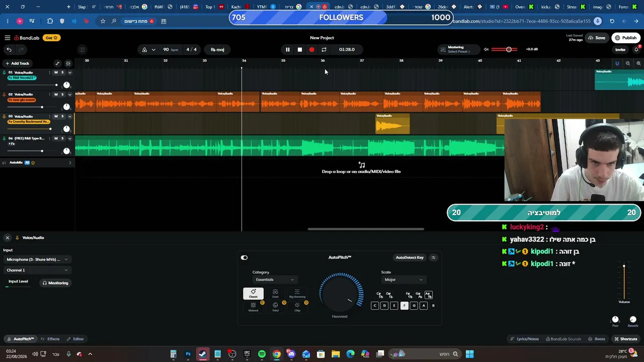Open the notifications bell
This screenshot has height=362, width=644.
636,49
